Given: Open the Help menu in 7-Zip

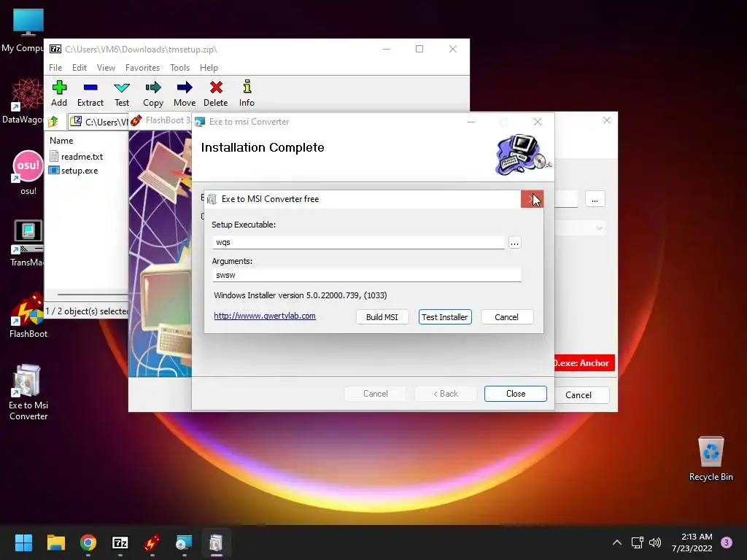Looking at the screenshot, I should click(209, 68).
